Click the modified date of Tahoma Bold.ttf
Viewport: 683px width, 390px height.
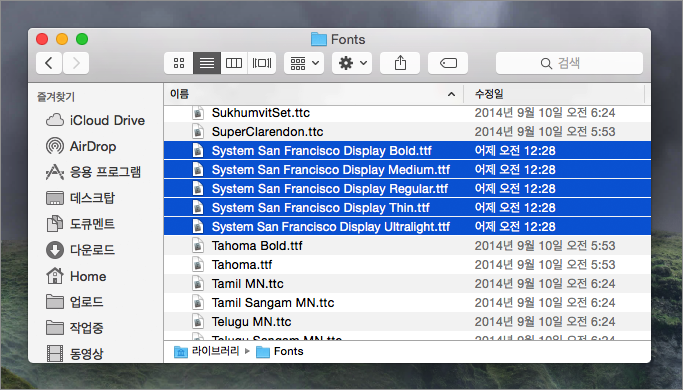pyautogui.click(x=544, y=246)
